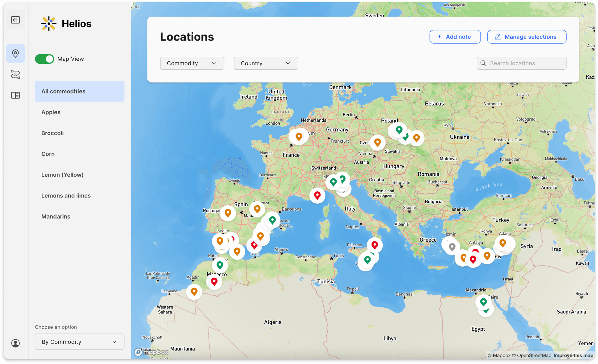Click the red map pin south of France

317,195
